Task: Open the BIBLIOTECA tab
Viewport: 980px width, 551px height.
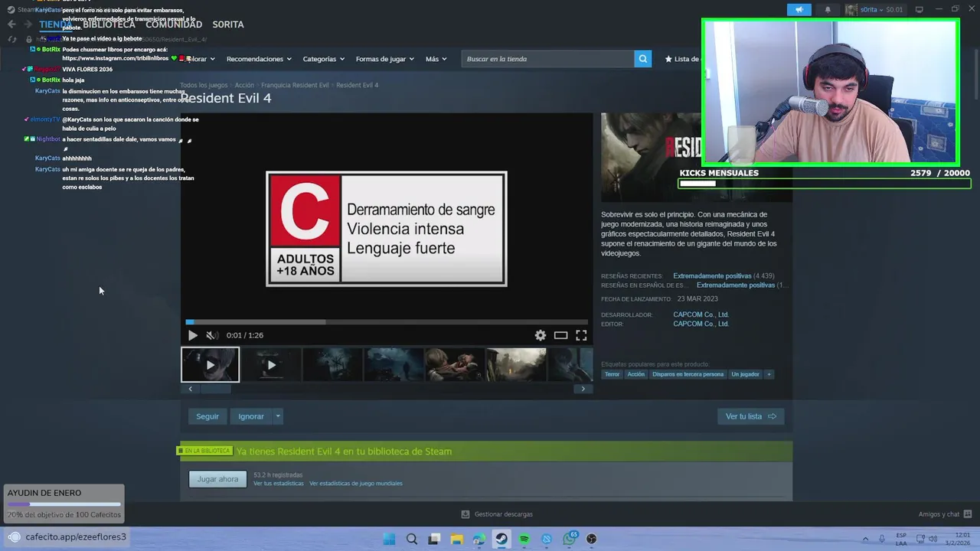Action: click(x=109, y=24)
